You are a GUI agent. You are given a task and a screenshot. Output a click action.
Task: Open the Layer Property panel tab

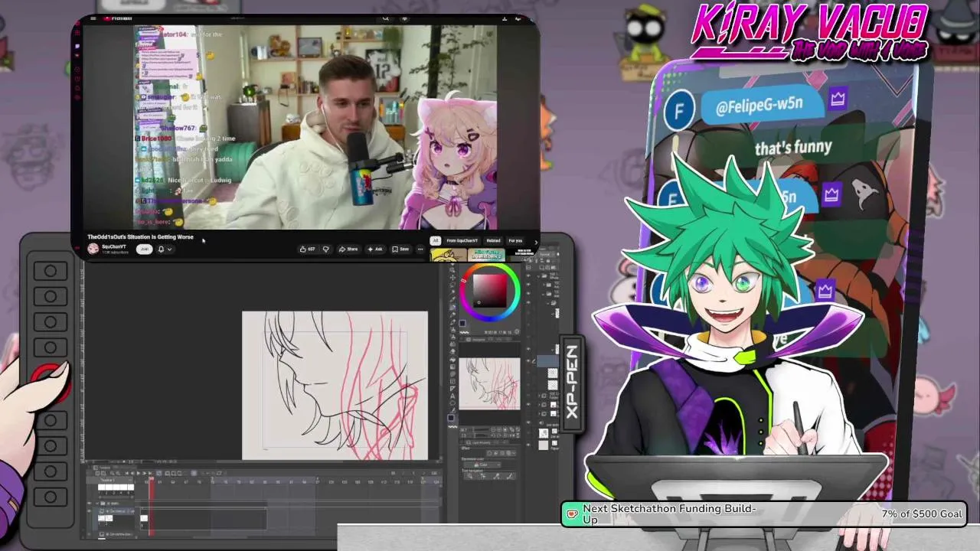tap(482, 442)
